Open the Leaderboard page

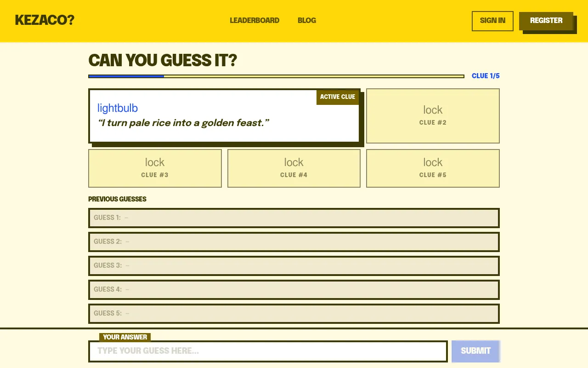click(x=254, y=20)
